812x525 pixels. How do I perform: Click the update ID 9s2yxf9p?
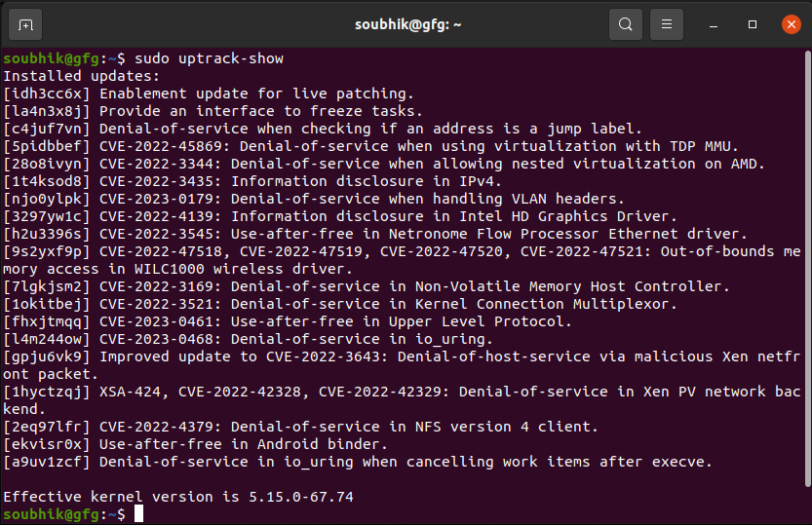(x=47, y=251)
